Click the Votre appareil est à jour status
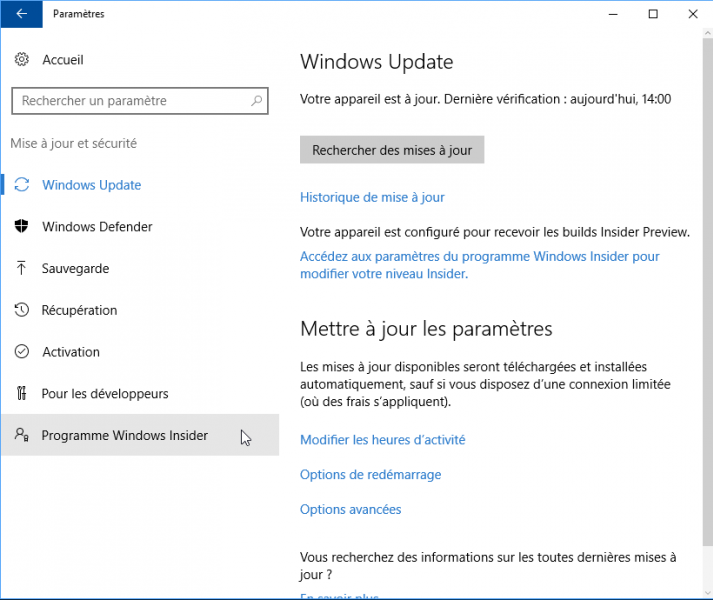This screenshot has height=600, width=713. tap(485, 99)
